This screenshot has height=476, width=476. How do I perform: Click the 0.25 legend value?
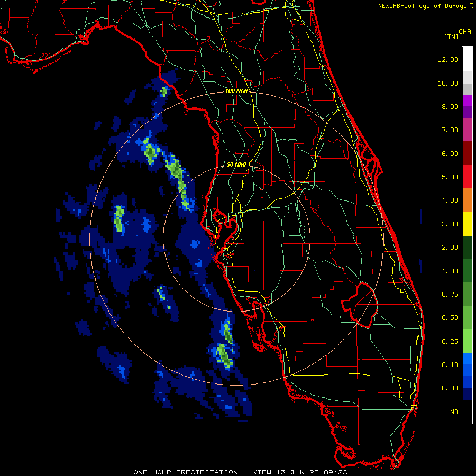coord(450,342)
